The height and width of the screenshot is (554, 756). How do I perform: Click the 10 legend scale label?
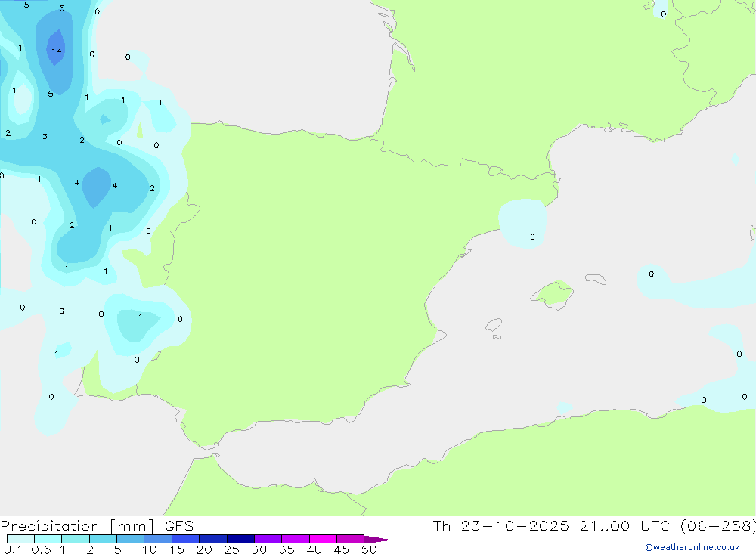tap(150, 549)
